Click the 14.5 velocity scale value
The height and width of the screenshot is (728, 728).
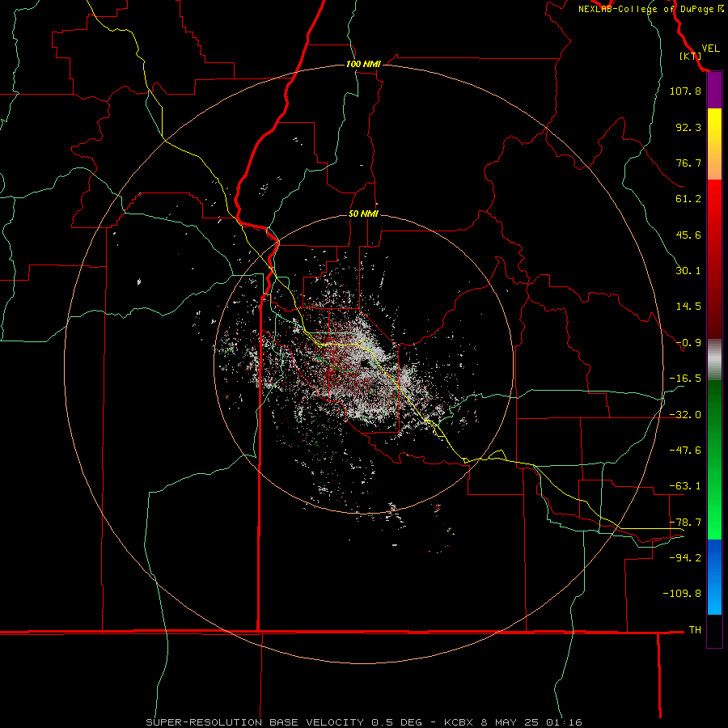pyautogui.click(x=688, y=307)
